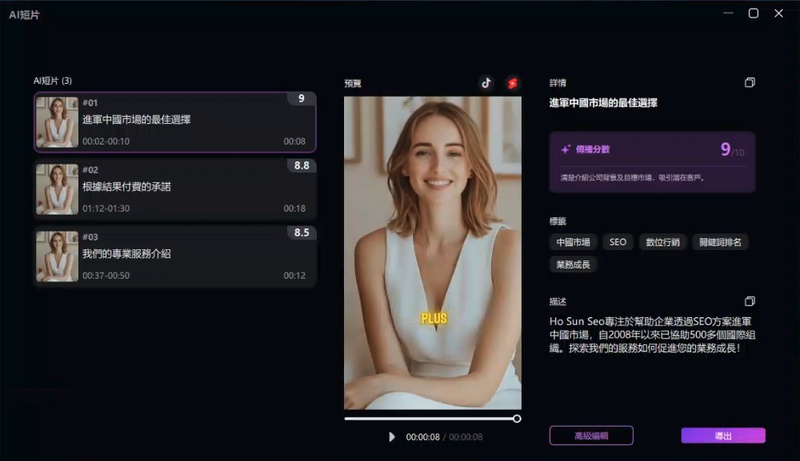Maximize the AI短片 window
This screenshot has height=461, width=800.
point(753,13)
